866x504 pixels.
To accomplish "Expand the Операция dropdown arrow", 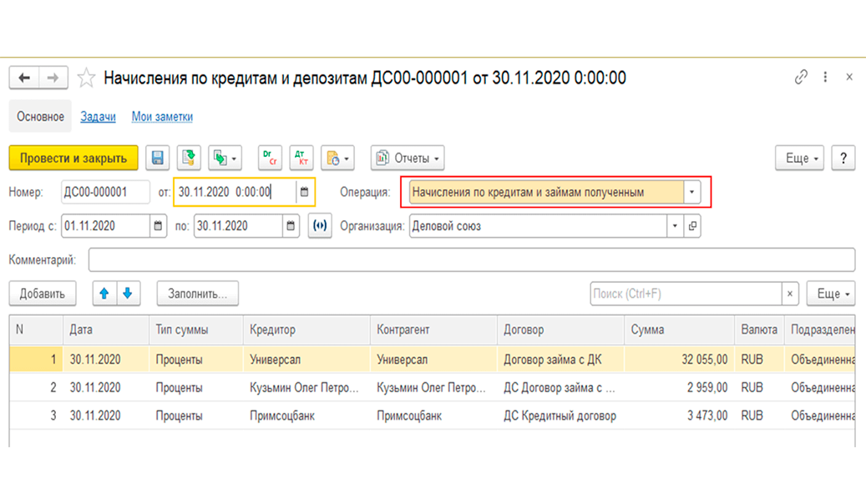I will point(692,192).
